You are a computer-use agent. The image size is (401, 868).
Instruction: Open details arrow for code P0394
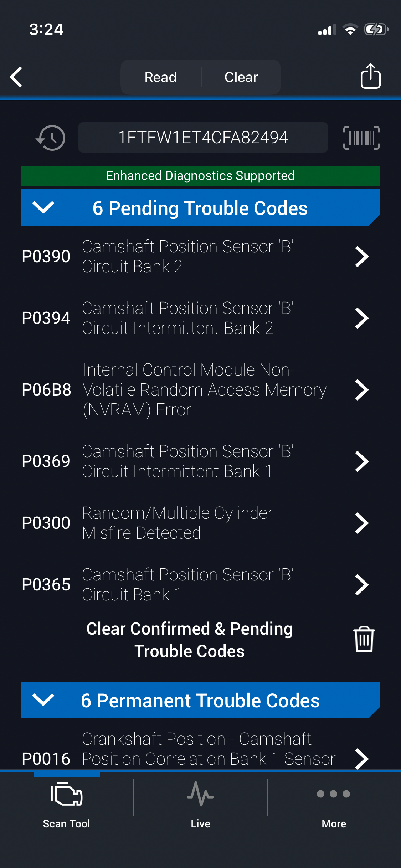pos(362,318)
